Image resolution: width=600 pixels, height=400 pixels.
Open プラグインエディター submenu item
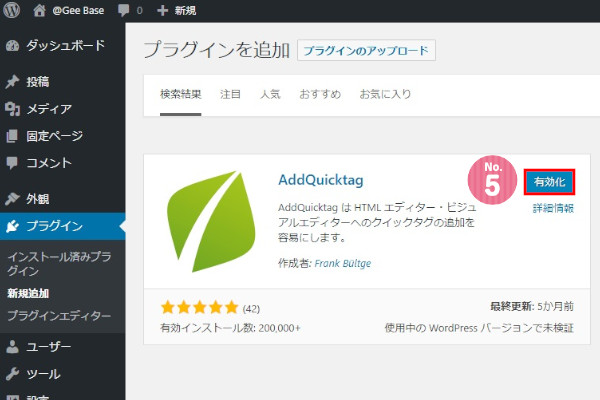click(59, 316)
